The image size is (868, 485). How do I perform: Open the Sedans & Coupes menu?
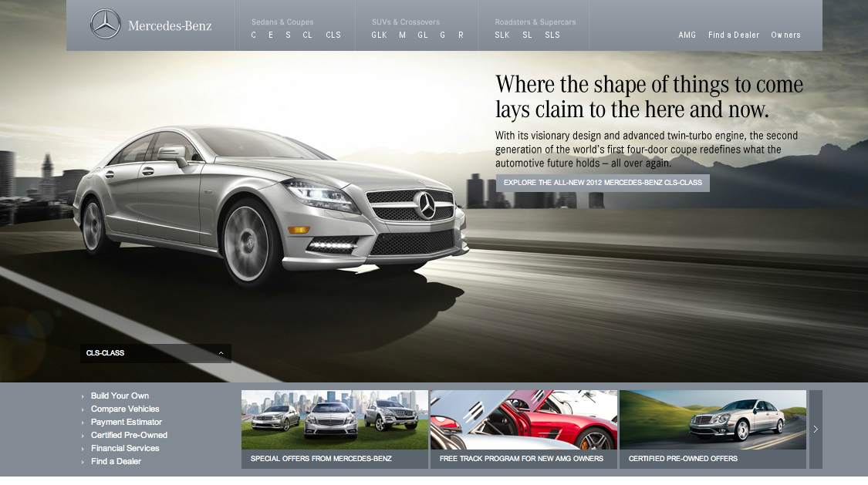pos(282,22)
